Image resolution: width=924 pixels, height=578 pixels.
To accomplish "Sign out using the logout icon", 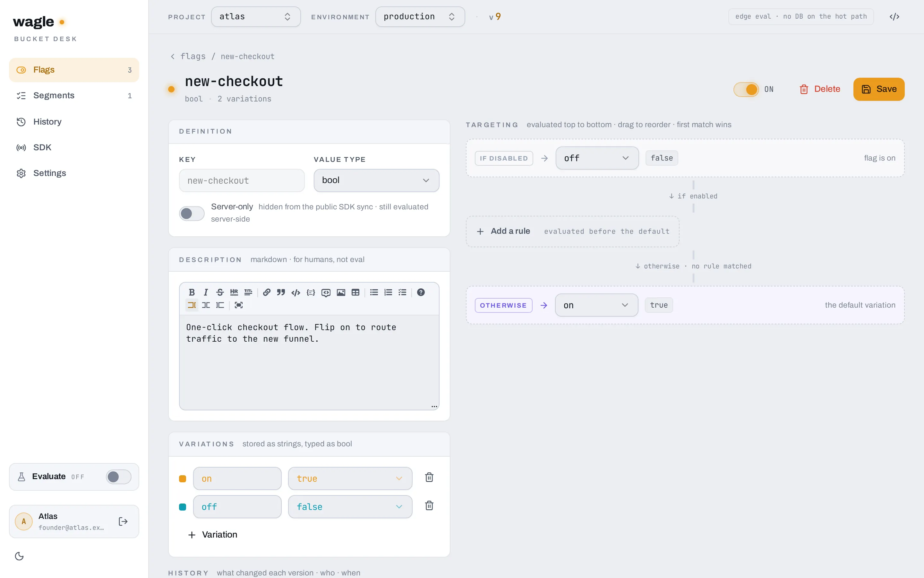I will point(123,521).
